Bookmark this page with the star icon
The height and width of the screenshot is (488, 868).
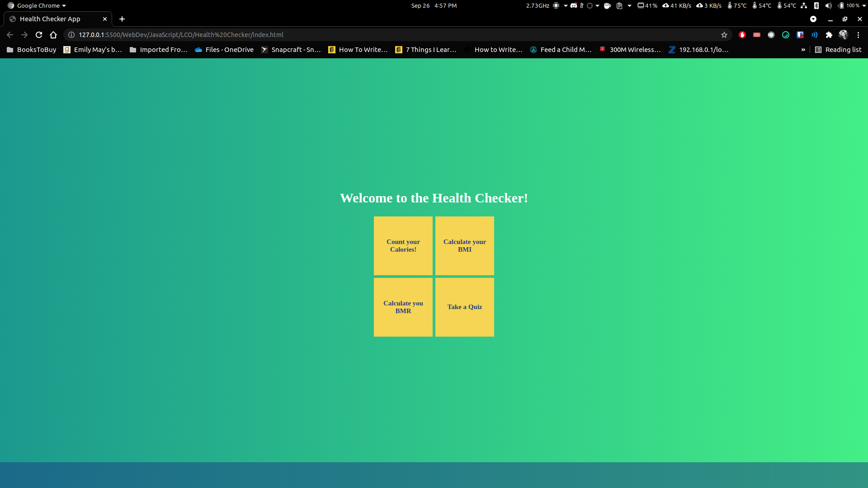[724, 35]
